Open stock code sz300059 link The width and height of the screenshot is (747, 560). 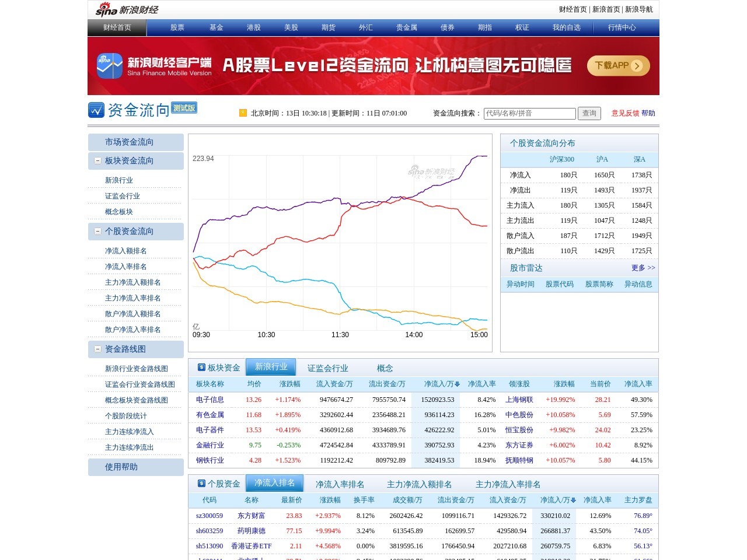pos(210,516)
